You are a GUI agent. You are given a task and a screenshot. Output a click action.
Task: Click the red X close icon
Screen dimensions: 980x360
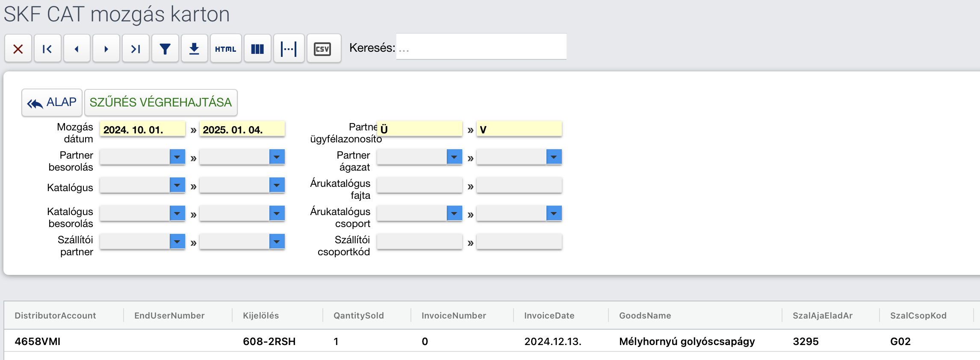(x=18, y=49)
